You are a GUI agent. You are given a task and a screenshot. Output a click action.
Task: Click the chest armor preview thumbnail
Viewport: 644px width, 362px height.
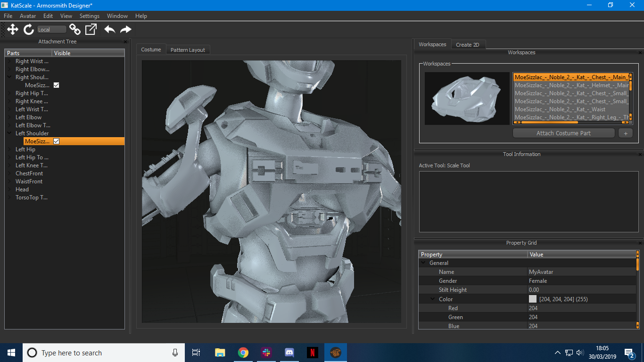pyautogui.click(x=467, y=99)
